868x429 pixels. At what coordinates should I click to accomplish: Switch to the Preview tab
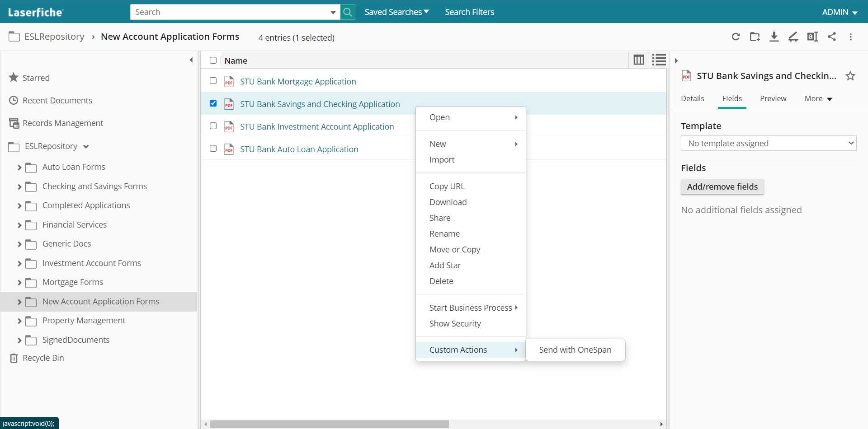(773, 98)
